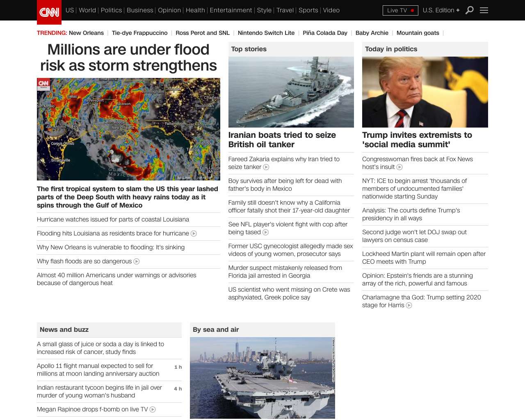525x420 pixels.
Task: Open Apollo 11 flight manual auction story
Action: coord(98,370)
